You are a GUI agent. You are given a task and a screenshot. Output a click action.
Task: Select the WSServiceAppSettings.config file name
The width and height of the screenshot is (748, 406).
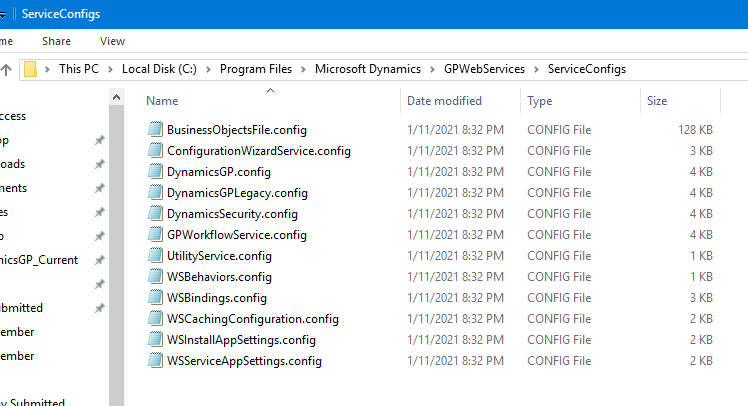coord(244,361)
